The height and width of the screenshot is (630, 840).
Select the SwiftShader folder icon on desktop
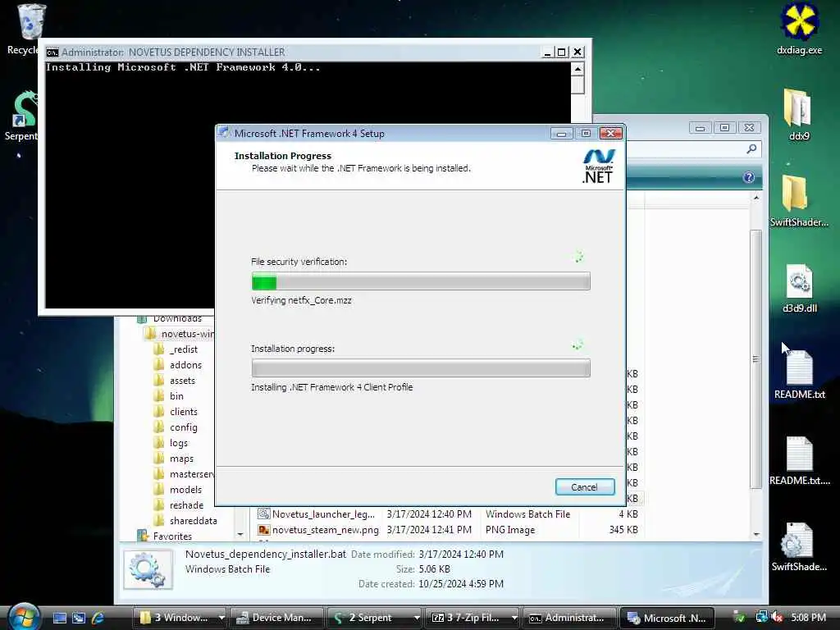tap(799, 201)
